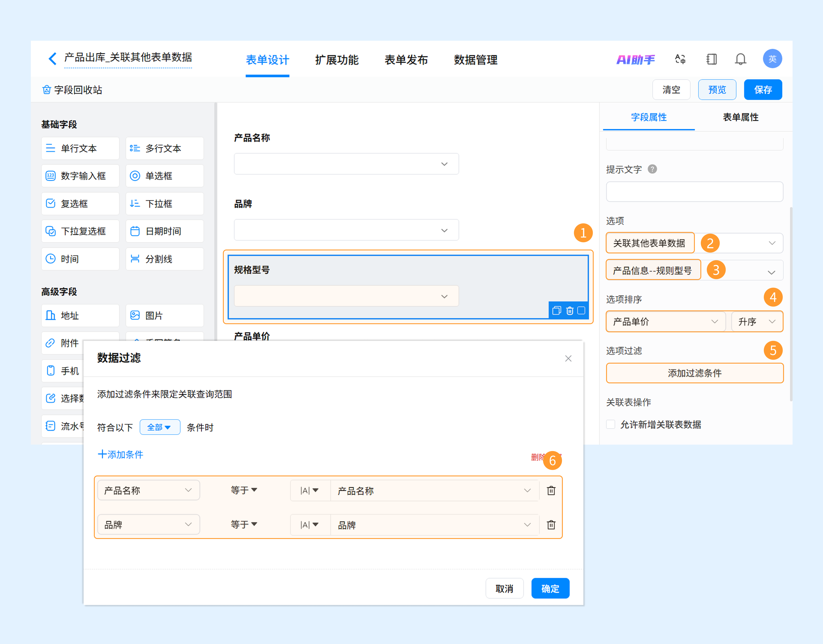Click the 添加条件 link
This screenshot has height=644, width=823.
coord(121,454)
